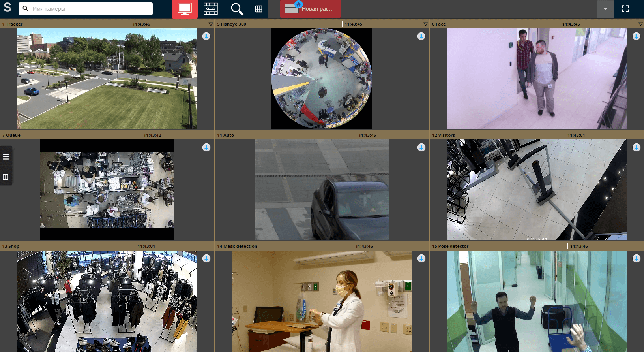
Task: Click download arrow on Fisheye 360 camera
Action: tap(421, 36)
